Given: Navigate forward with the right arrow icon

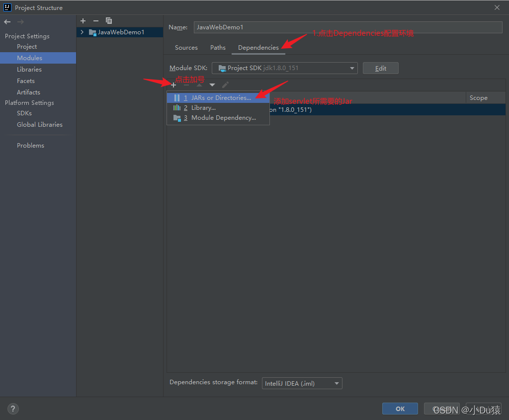Looking at the screenshot, I should tap(20, 22).
